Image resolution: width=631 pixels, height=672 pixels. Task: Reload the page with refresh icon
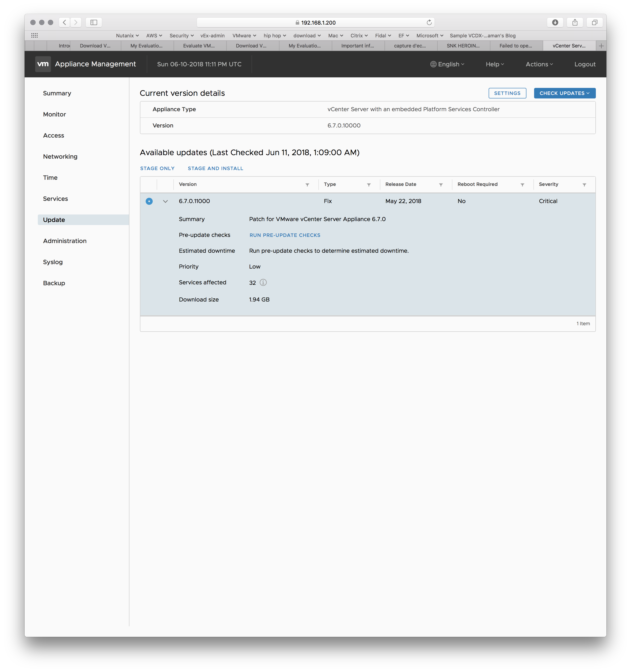tap(429, 22)
